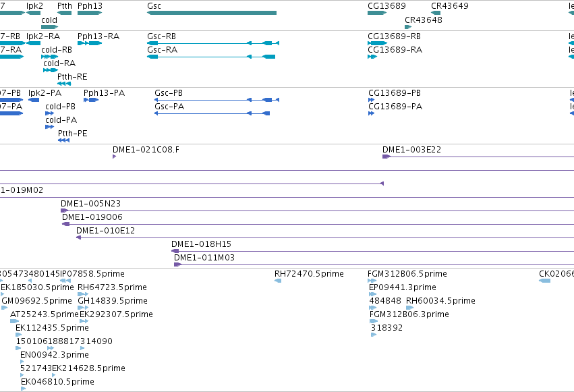Select the DME1-003E22 clone start
Viewport: 574px width, 392px height.
point(386,157)
